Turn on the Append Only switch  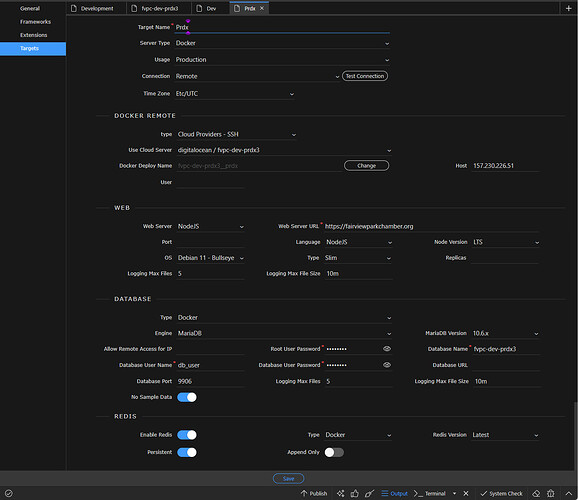[x=334, y=452]
